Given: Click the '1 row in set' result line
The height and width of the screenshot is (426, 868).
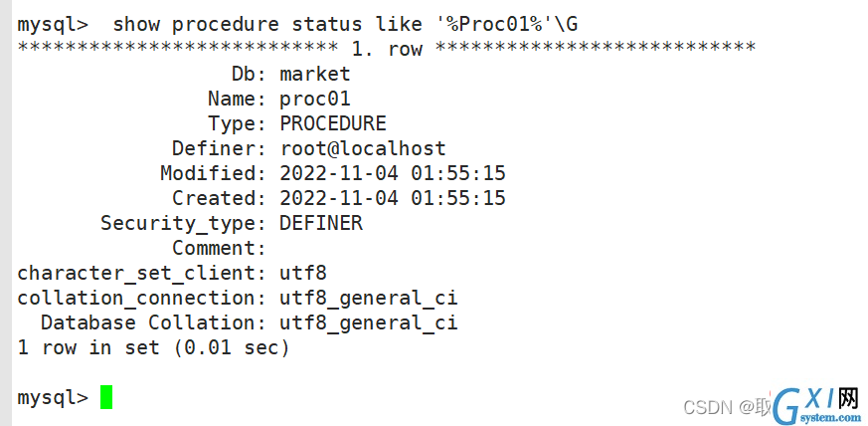Looking at the screenshot, I should pyautogui.click(x=153, y=348).
